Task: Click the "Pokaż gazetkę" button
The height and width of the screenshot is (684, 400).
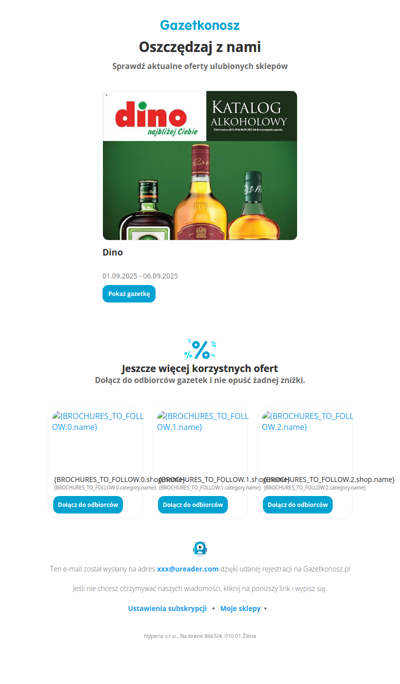Action: click(129, 294)
